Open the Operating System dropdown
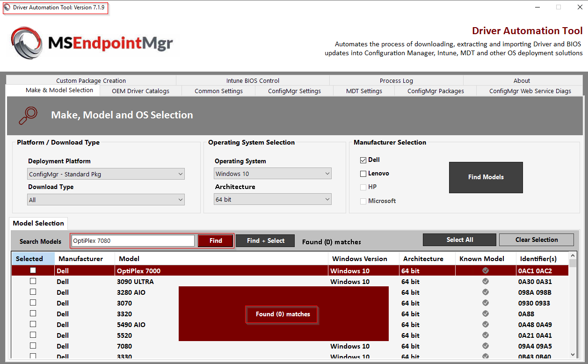The height and width of the screenshot is (364, 588). point(273,174)
